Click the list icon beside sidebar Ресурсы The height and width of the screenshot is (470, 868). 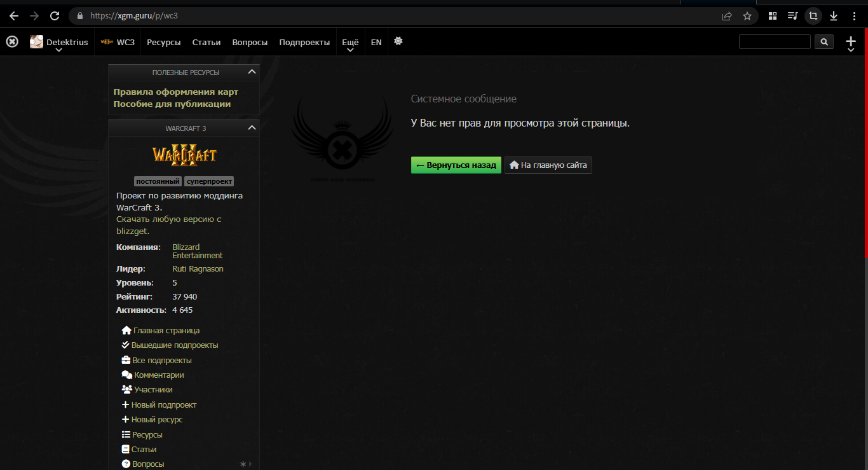[x=126, y=435]
